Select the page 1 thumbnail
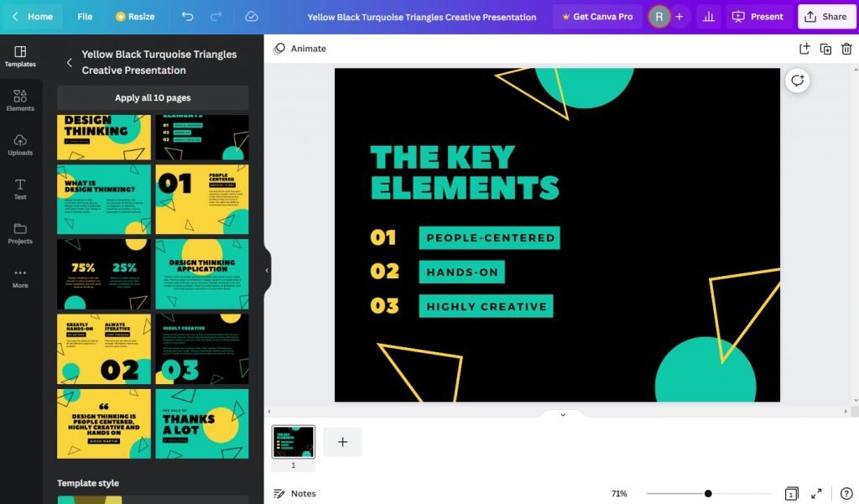The width and height of the screenshot is (859, 504). point(294,442)
